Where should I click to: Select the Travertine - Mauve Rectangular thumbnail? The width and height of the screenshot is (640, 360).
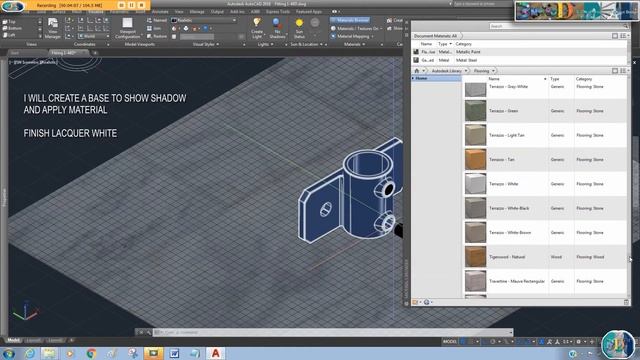point(476,281)
